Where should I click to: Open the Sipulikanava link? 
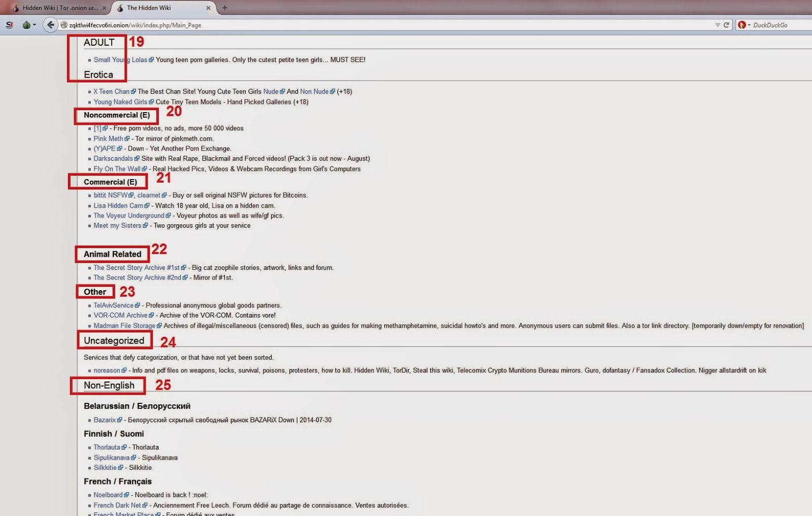pyautogui.click(x=112, y=458)
